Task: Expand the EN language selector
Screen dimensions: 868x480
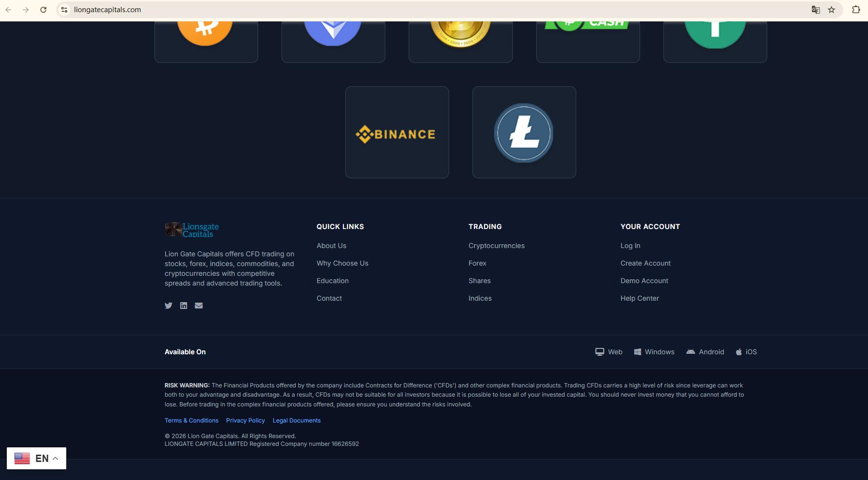Action: [37, 459]
